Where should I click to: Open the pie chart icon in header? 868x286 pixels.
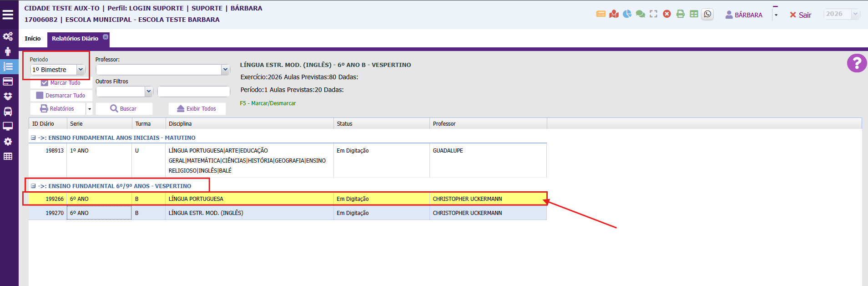click(627, 14)
